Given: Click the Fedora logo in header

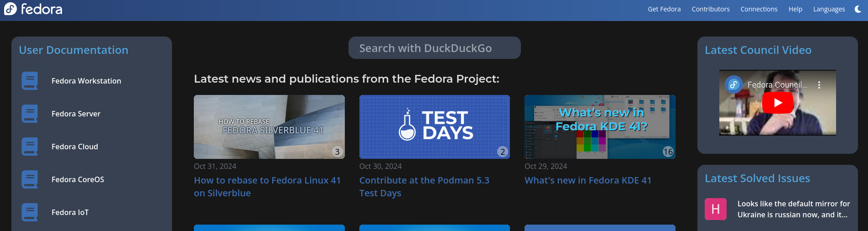Looking at the screenshot, I should (33, 9).
